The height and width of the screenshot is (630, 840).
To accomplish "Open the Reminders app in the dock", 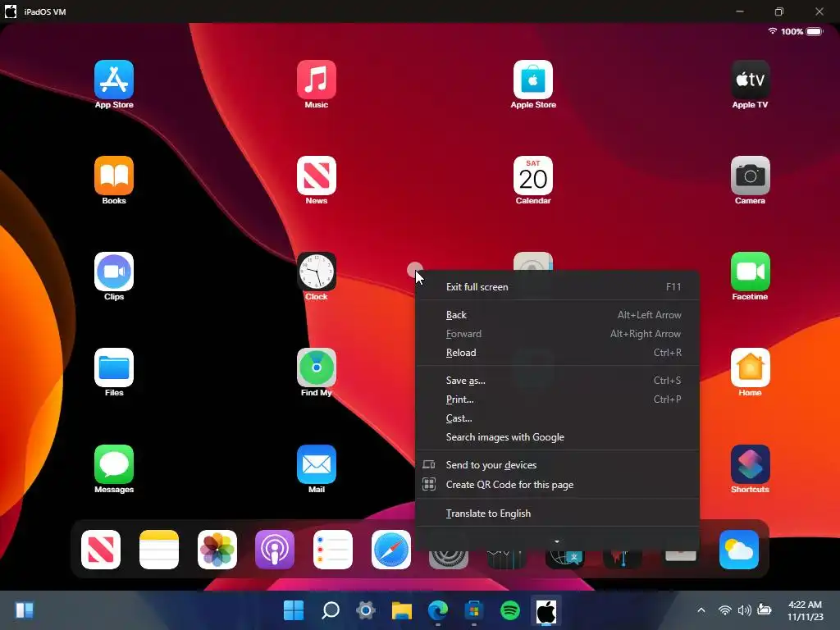I will coord(333,550).
